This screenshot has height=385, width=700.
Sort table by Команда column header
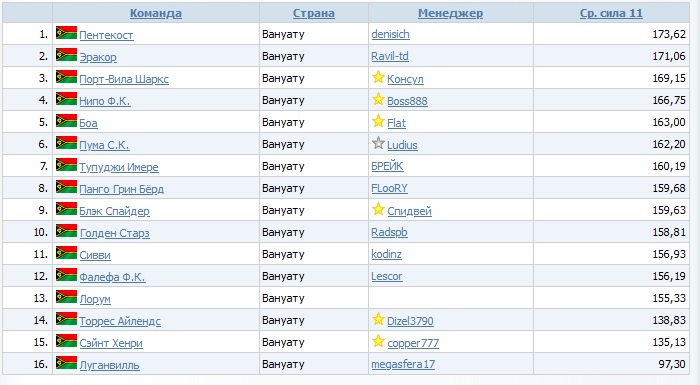pos(156,13)
